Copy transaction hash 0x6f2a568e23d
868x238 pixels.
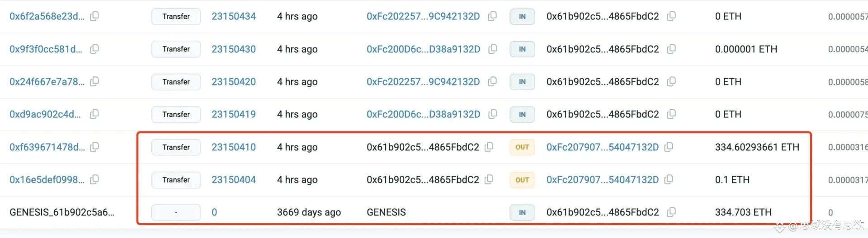94,16
